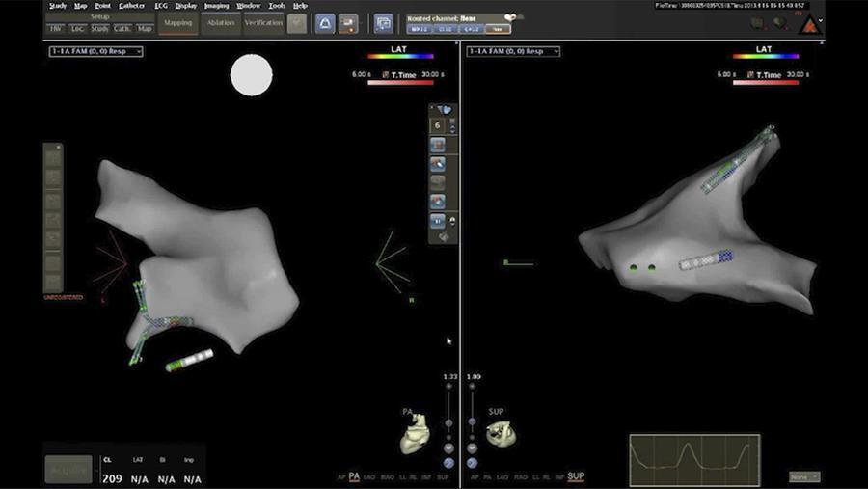Click the orange triangle logo icon top right

click(x=809, y=25)
